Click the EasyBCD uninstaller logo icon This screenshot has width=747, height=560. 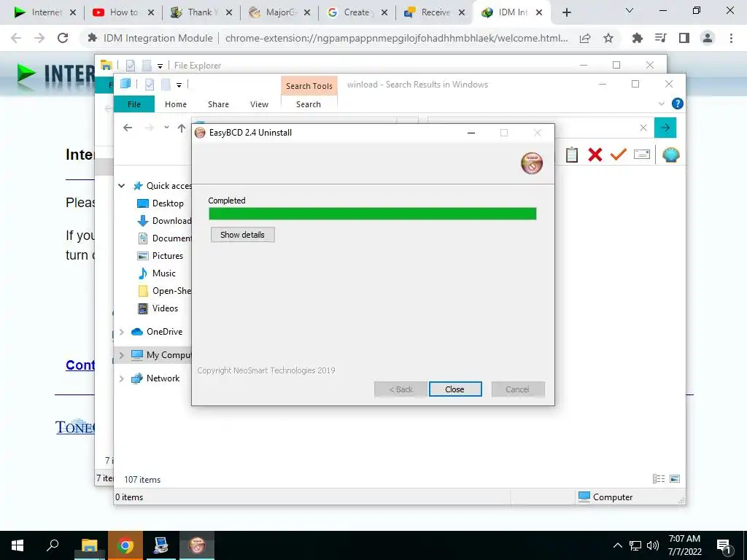tap(532, 163)
